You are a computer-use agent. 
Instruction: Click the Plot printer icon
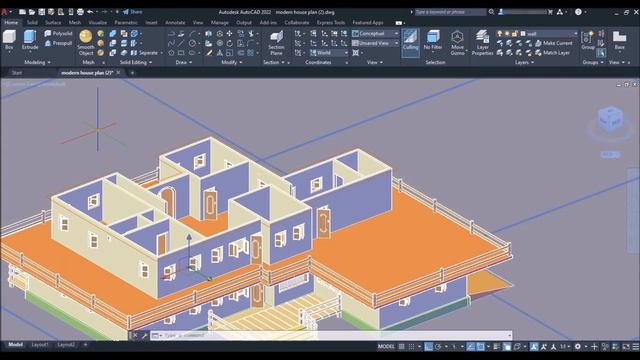[x=80, y=12]
